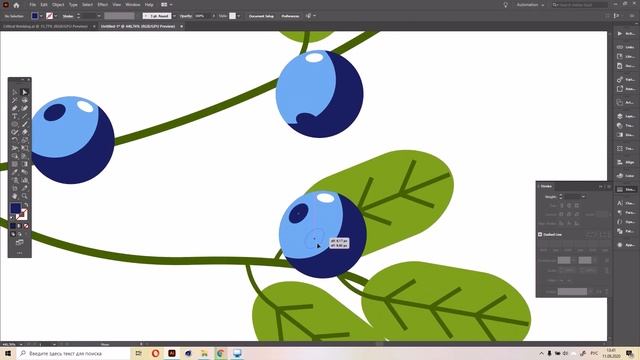Select the Artboard tool

(x=14, y=188)
